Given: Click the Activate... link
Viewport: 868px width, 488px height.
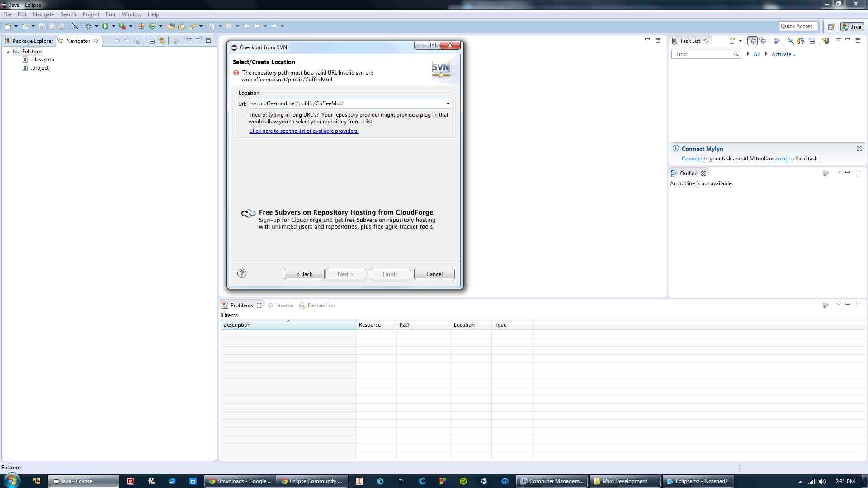Looking at the screenshot, I should pos(783,54).
